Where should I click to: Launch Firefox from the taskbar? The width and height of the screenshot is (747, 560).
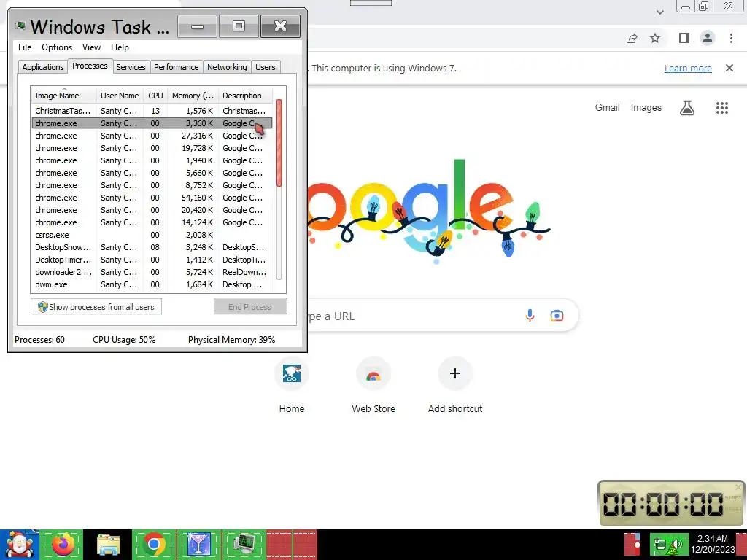63,544
